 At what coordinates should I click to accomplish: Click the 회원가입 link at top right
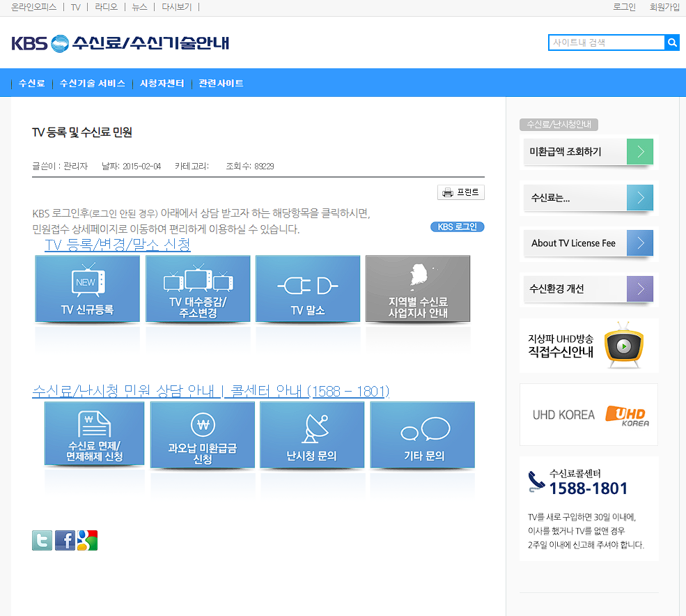point(664,7)
